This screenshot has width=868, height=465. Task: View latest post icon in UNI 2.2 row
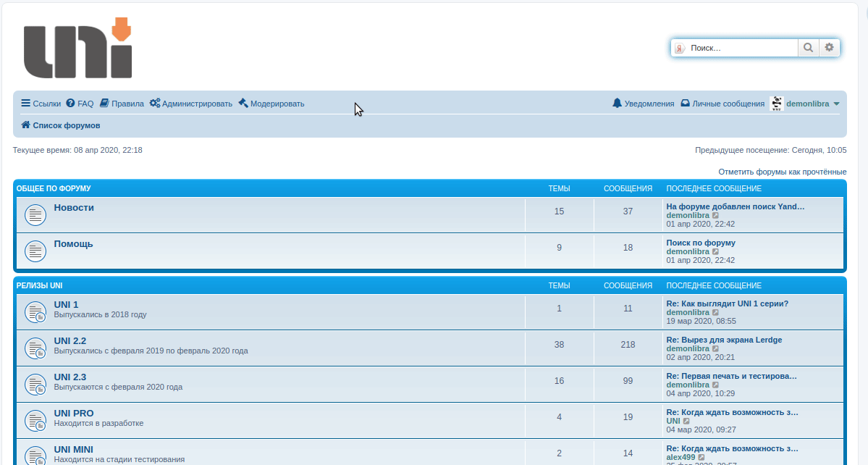pyautogui.click(x=715, y=349)
